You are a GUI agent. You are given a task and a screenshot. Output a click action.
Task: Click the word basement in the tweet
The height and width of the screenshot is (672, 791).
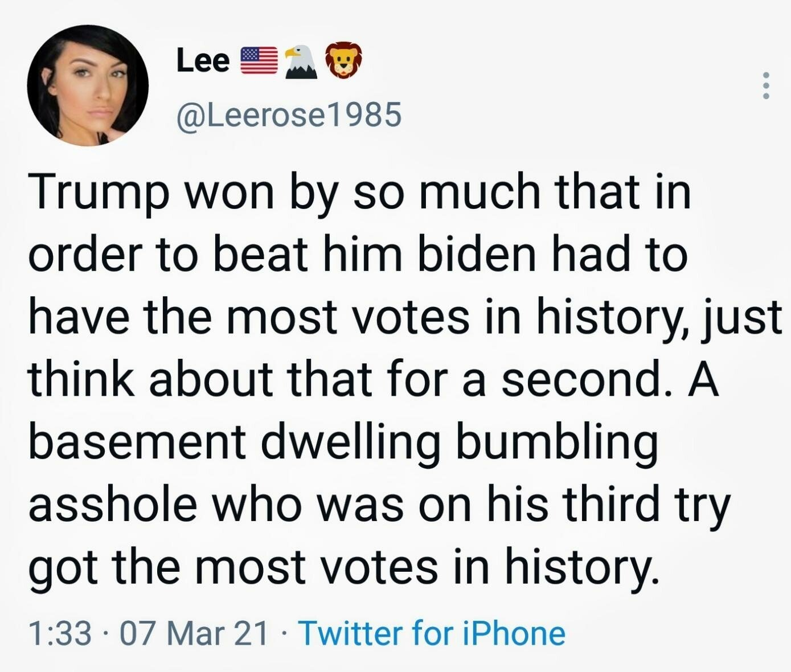(x=137, y=442)
